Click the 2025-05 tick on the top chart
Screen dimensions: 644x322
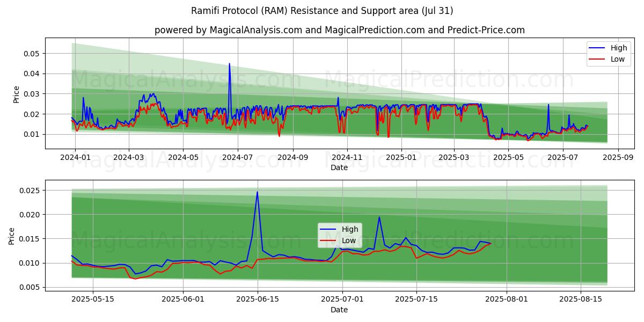tap(508, 157)
